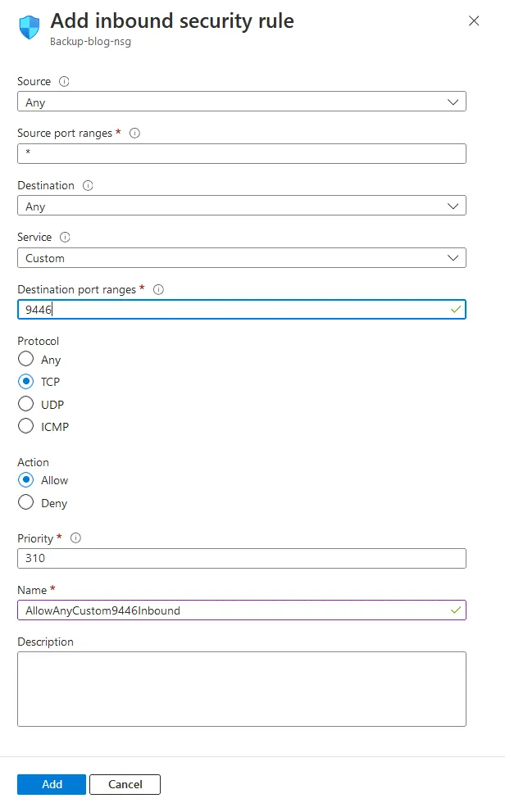Open the Source dropdown
Image resolution: width=505 pixels, height=812 pixels.
pyautogui.click(x=453, y=101)
